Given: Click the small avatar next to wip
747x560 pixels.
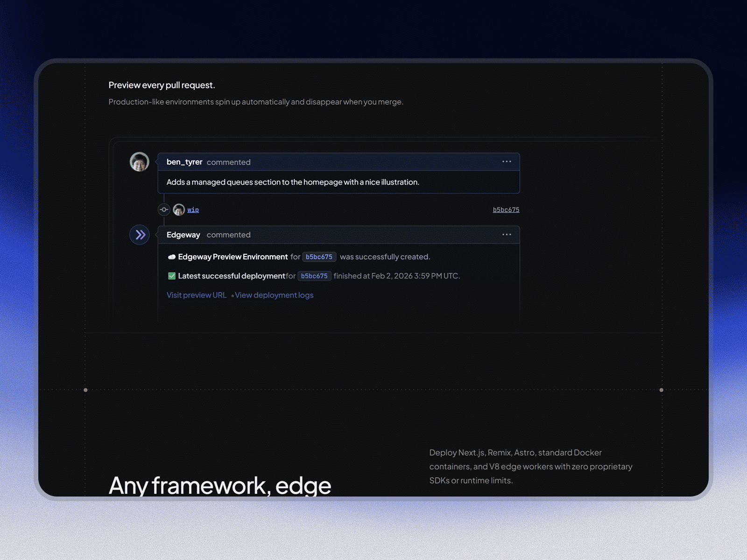Looking at the screenshot, I should pyautogui.click(x=179, y=210).
